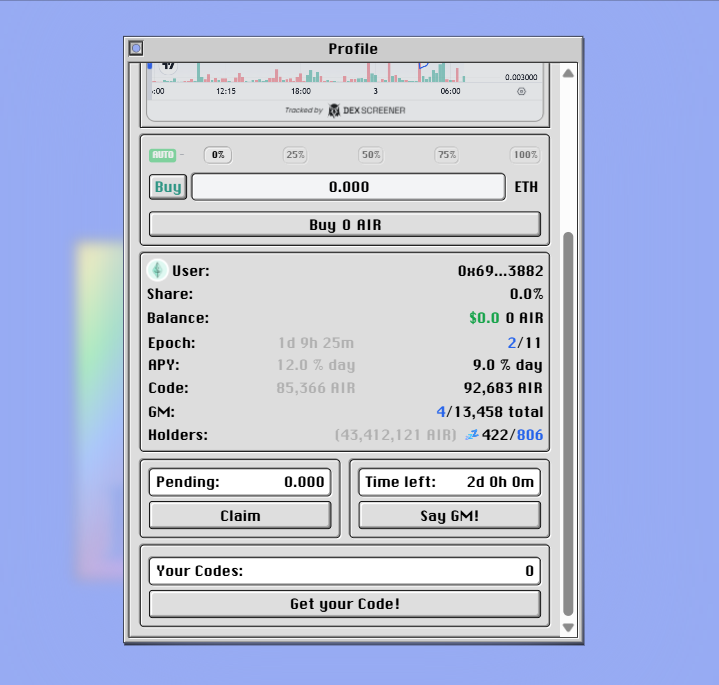Open the chart settings gear icon
Screen dimensions: 719x685
click(x=521, y=91)
